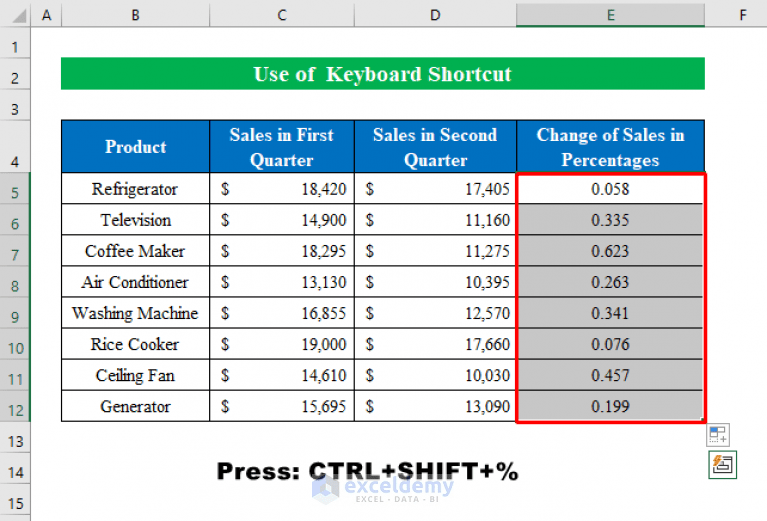767x521 pixels.
Task: Select the 'Television' cell
Action: pos(135,220)
